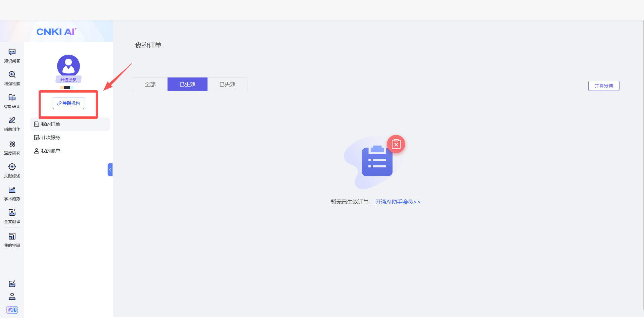Click the 关联机构 button
644x318 pixels.
pyautogui.click(x=68, y=103)
